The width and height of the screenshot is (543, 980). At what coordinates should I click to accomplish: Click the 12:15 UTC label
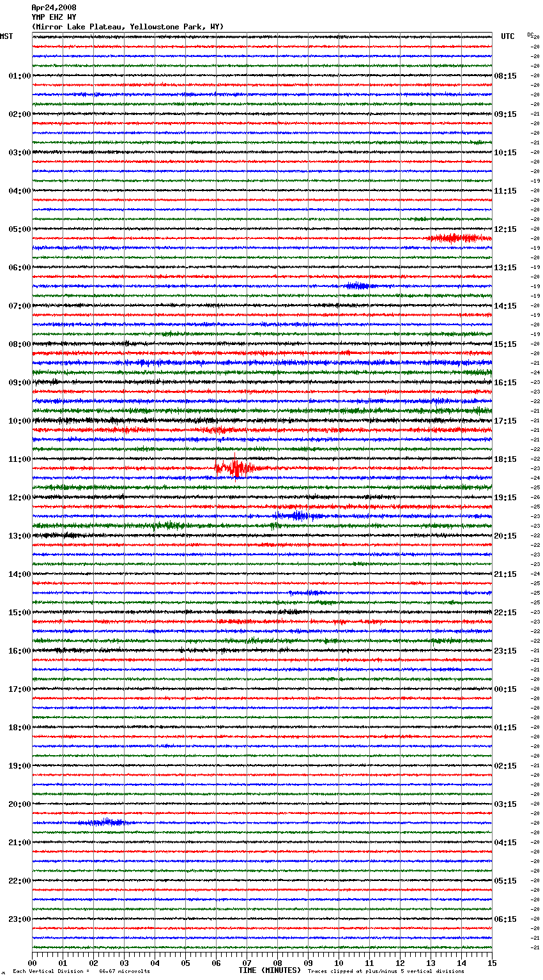pyautogui.click(x=505, y=229)
